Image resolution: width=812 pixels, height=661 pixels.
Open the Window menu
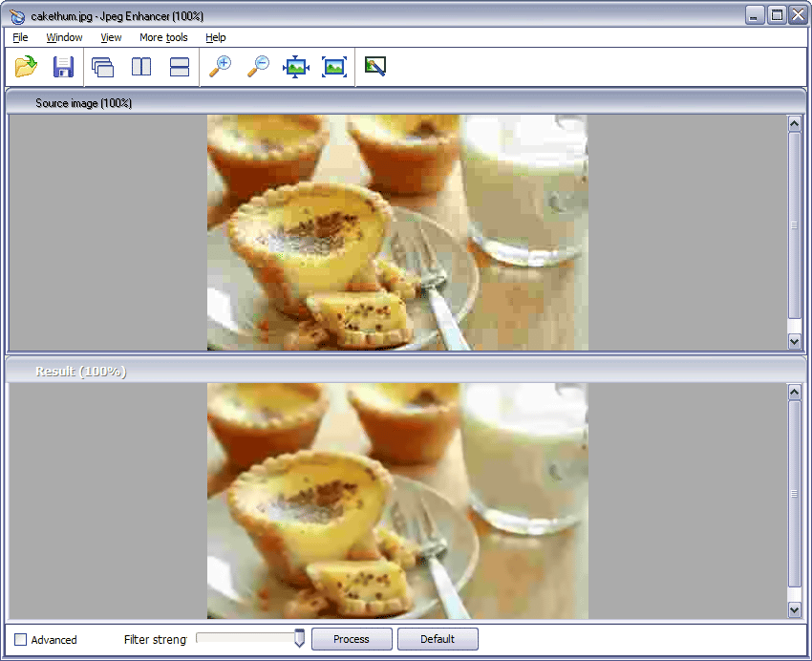pyautogui.click(x=64, y=37)
